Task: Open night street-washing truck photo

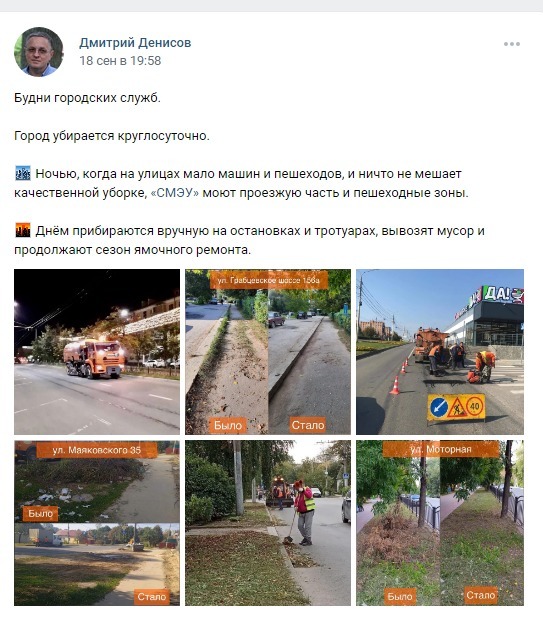Action: click(97, 352)
